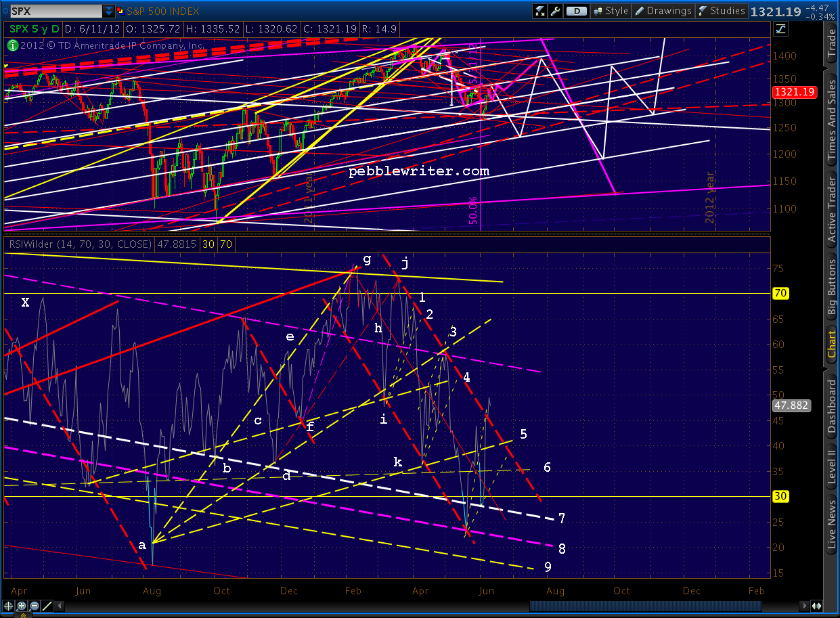
Task: Click the SPX symbol input field
Action: pos(56,12)
